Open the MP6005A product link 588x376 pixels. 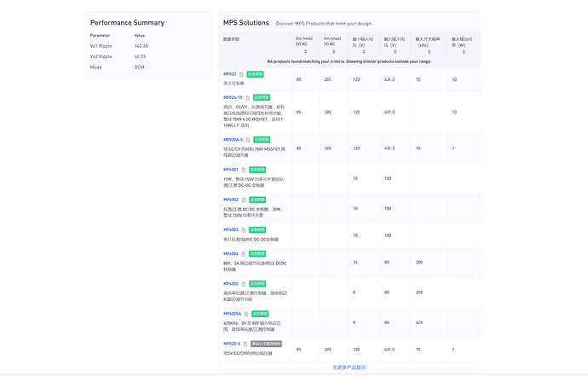click(x=233, y=314)
